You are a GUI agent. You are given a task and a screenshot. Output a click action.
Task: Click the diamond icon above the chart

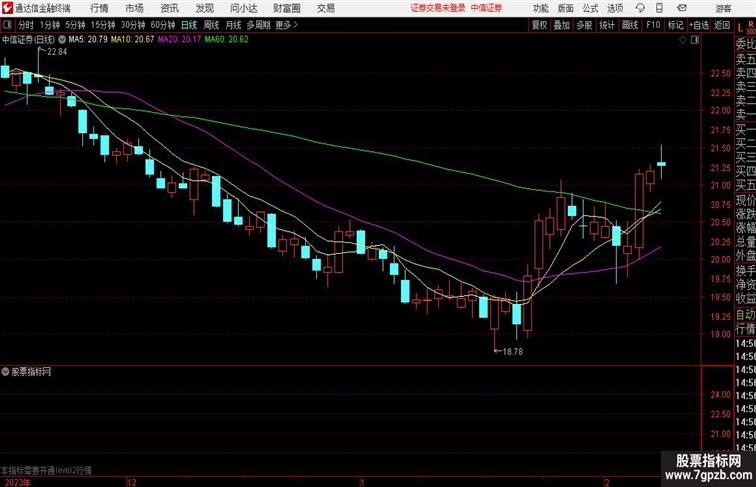point(683,40)
